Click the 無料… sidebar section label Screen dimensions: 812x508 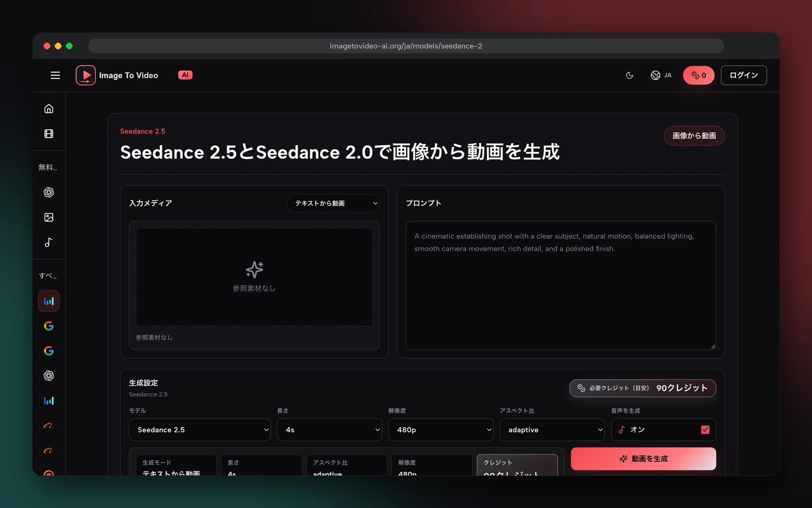(48, 167)
